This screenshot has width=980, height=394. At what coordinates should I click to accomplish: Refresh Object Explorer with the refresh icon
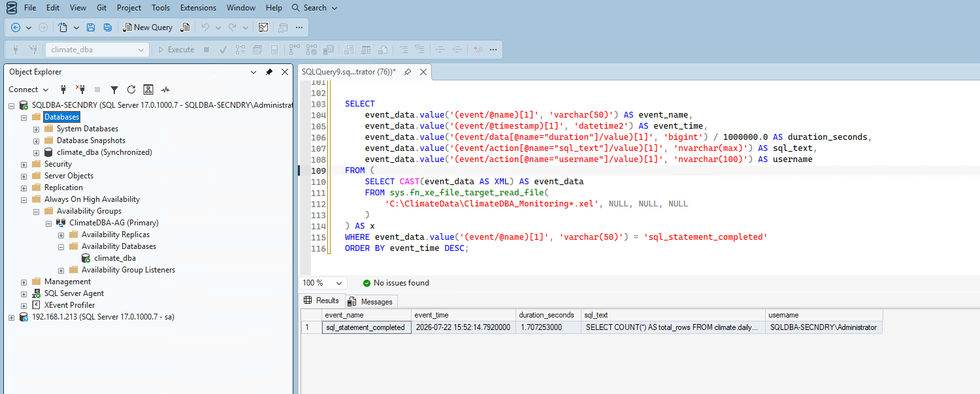coord(131,90)
